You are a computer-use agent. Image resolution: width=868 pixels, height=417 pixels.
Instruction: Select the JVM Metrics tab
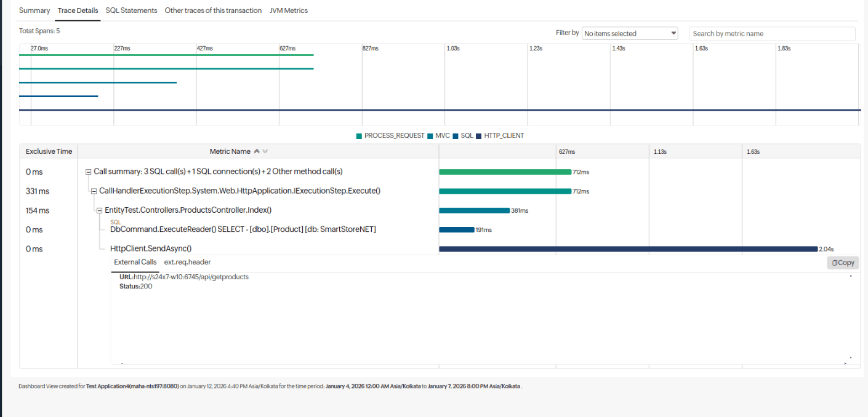pyautogui.click(x=289, y=10)
